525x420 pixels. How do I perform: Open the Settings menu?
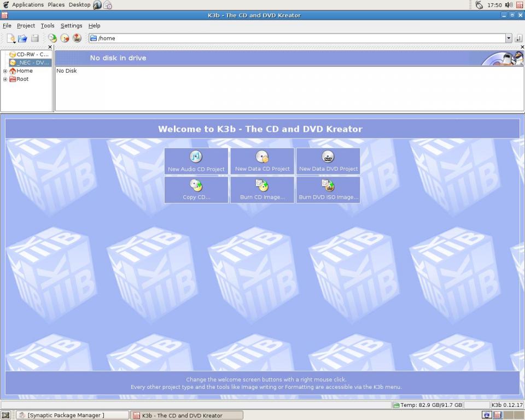(71, 26)
